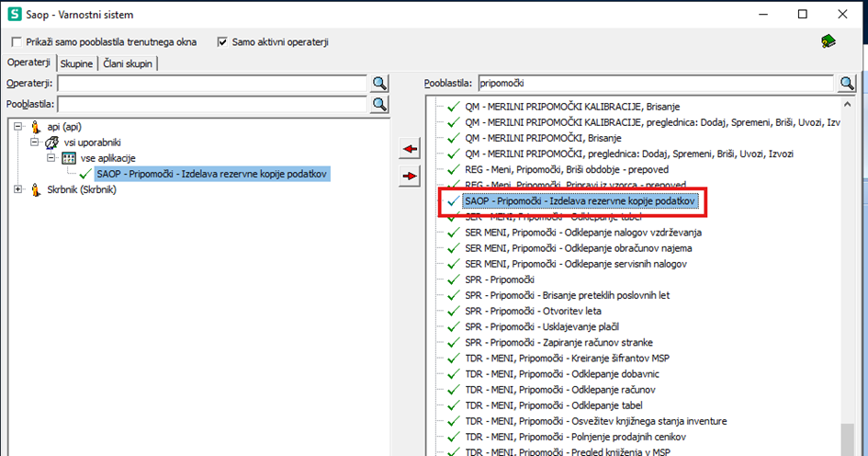Click the red left arrow button
Image resolution: width=868 pixels, height=456 pixels.
click(410, 149)
